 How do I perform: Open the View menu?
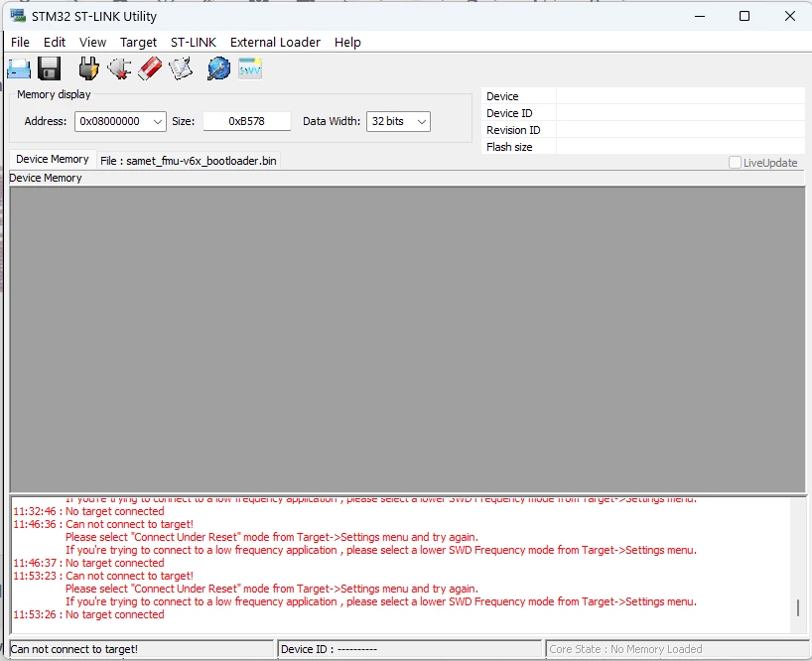[x=92, y=43]
